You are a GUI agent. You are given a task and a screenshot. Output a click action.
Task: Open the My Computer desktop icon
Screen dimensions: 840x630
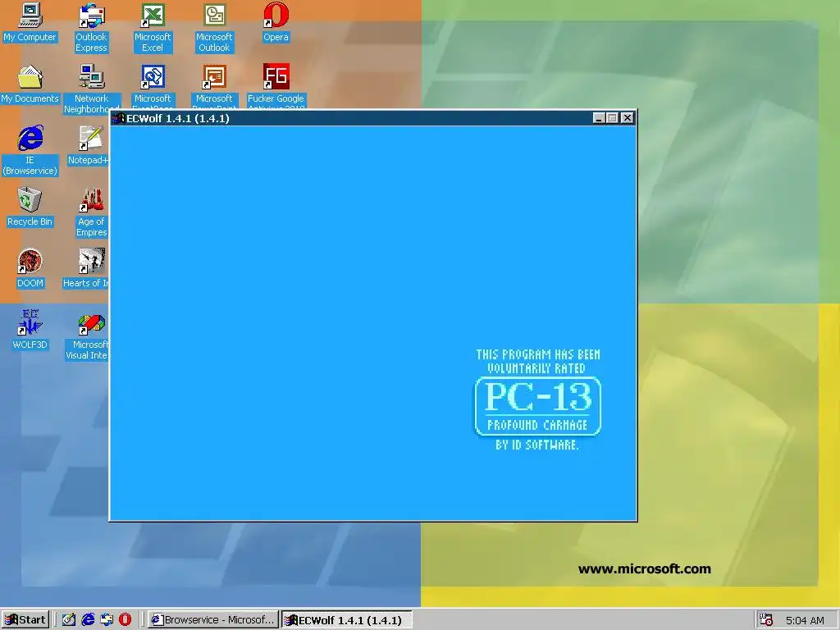[30, 22]
